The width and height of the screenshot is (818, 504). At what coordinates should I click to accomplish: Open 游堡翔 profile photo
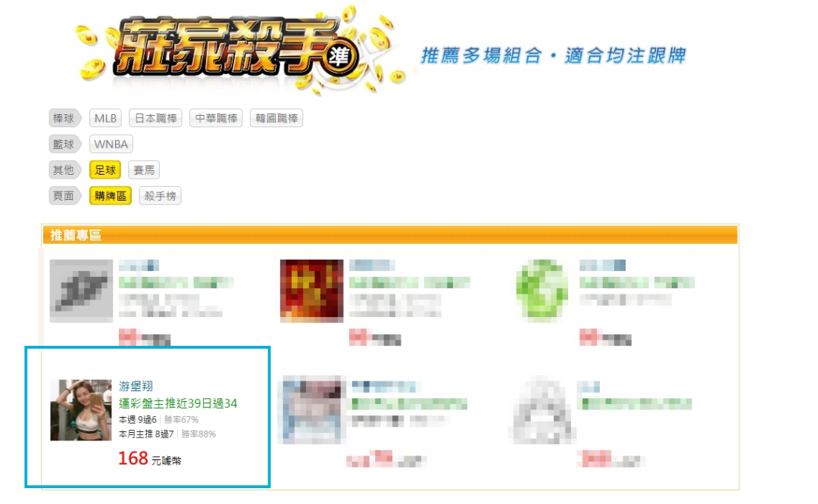(81, 410)
